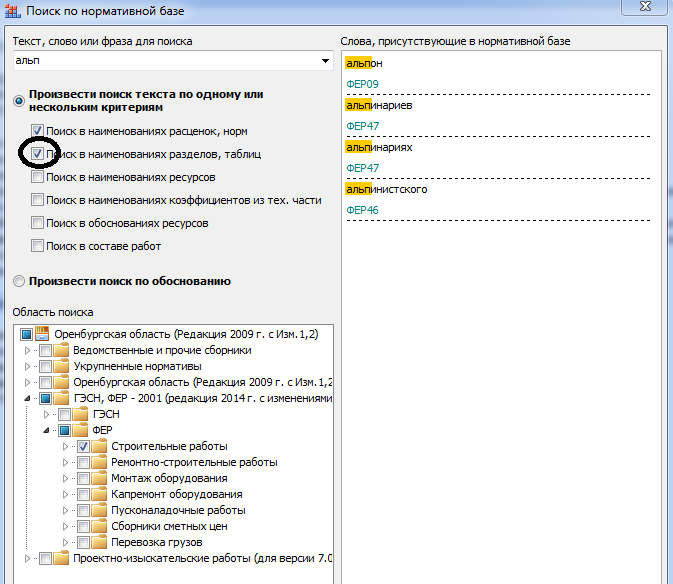The width and height of the screenshot is (673, 584).
Task: Enable Поиск в составе работ checkbox
Action: point(37,245)
